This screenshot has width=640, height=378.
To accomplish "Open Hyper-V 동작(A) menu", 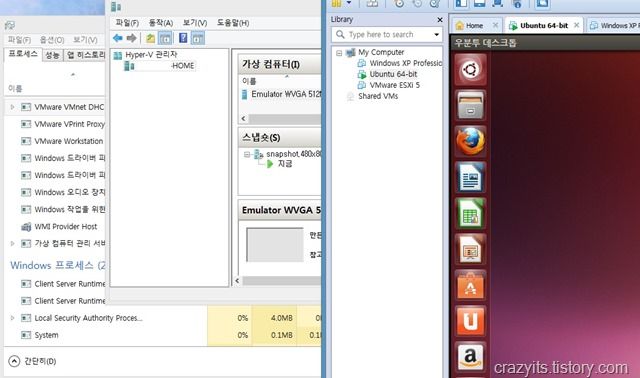I will pos(161,23).
